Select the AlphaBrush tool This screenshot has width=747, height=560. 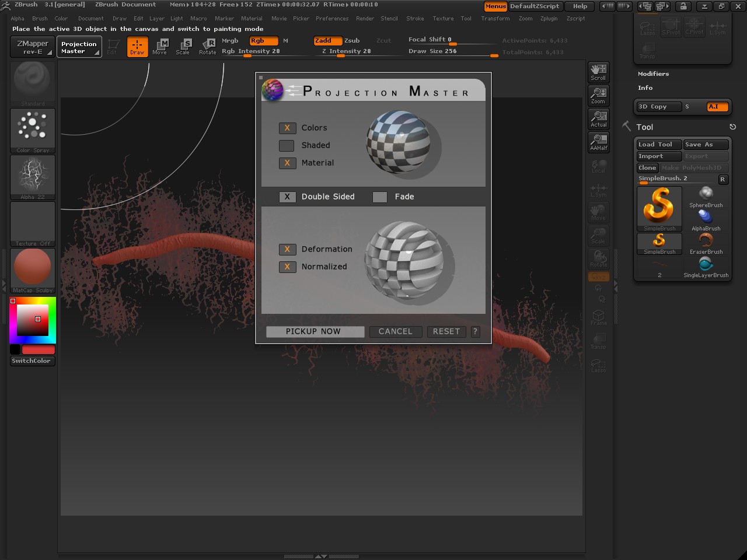(x=706, y=220)
